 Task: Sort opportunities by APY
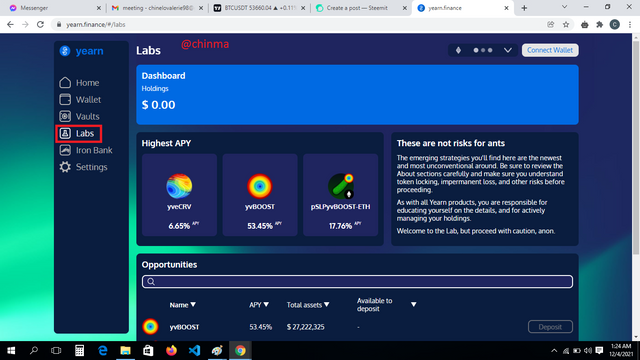259,305
